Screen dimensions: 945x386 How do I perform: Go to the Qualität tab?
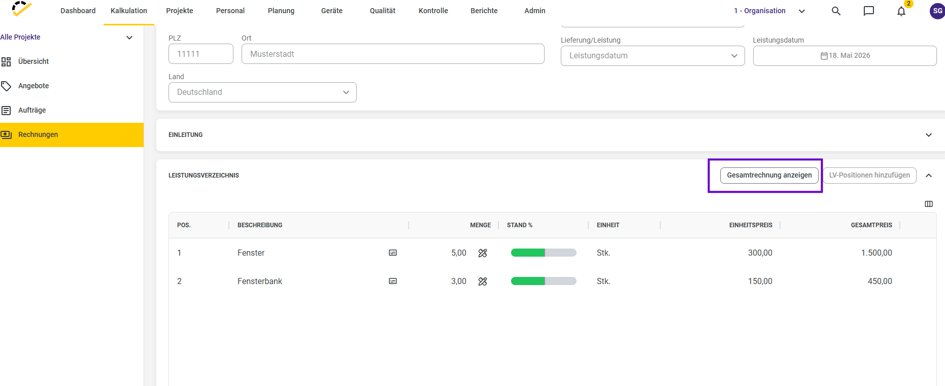(x=382, y=11)
